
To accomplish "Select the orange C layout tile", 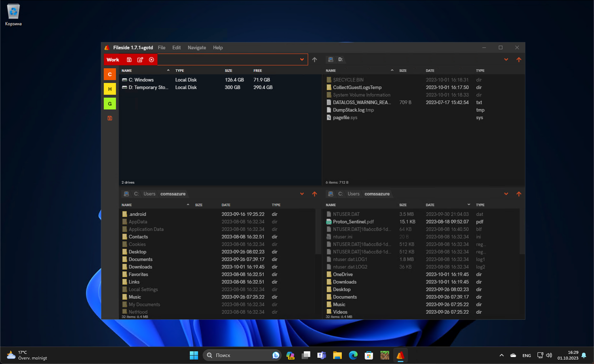I will (x=110, y=74).
